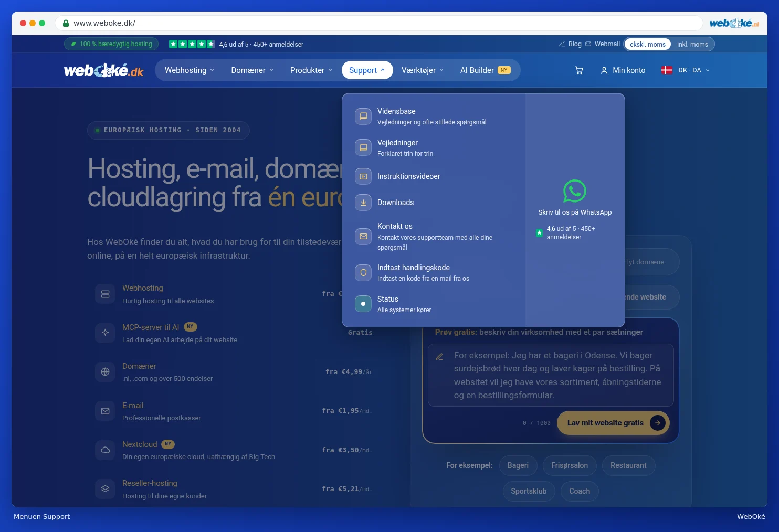Collapse the Support menu
This screenshot has width=779, height=532.
367,70
